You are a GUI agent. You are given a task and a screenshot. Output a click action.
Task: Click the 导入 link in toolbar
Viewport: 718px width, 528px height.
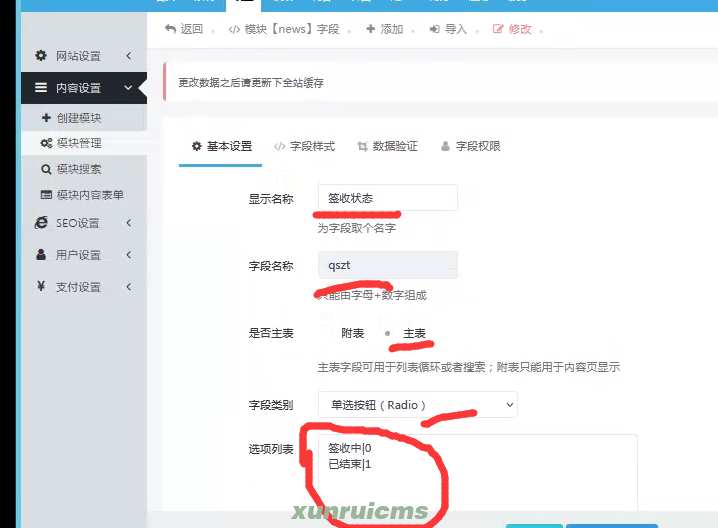pyautogui.click(x=448, y=29)
